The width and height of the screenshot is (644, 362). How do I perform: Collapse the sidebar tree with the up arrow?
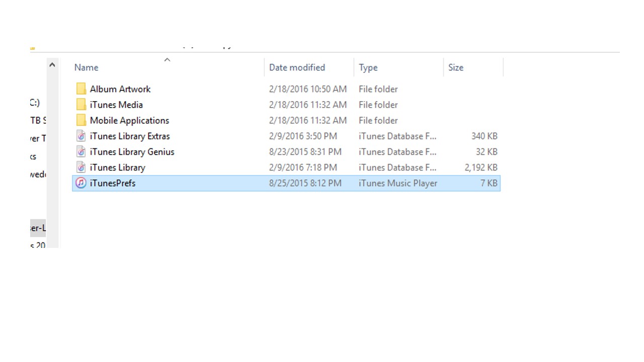(52, 64)
